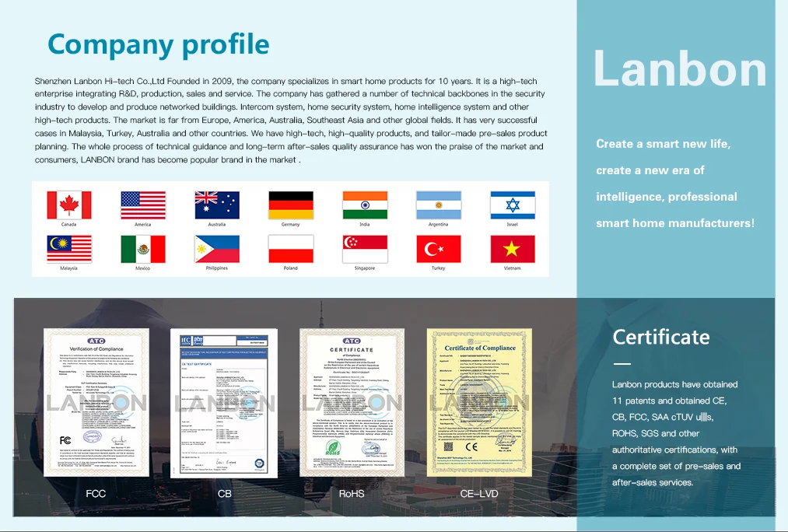The height and width of the screenshot is (532, 788).
Task: Select the Philippines flag
Action: point(217,249)
